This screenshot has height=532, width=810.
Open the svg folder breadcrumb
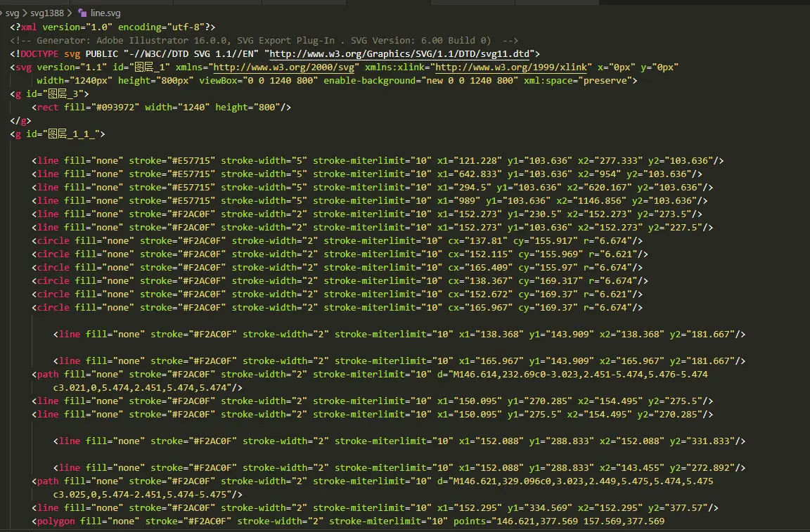coord(13,13)
